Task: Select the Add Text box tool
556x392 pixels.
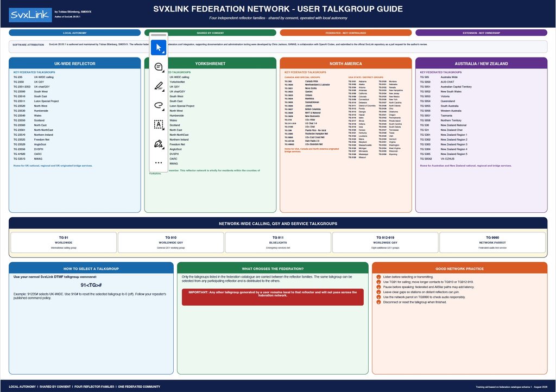Action: (x=159, y=124)
